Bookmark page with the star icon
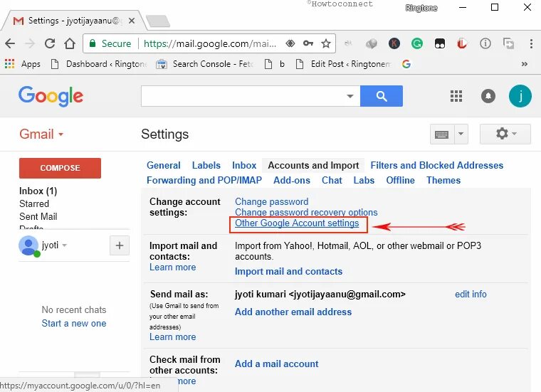The width and height of the screenshot is (541, 392). 326,43
